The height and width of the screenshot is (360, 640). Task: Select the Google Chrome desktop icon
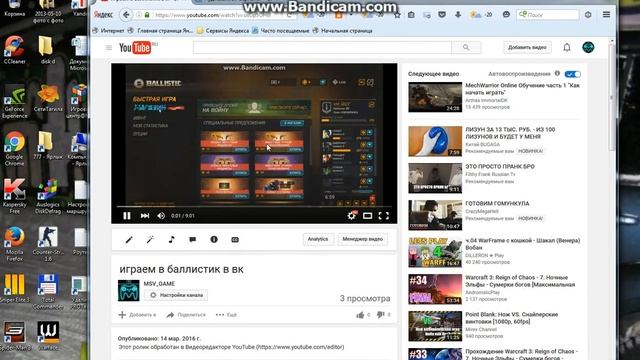tap(14, 149)
